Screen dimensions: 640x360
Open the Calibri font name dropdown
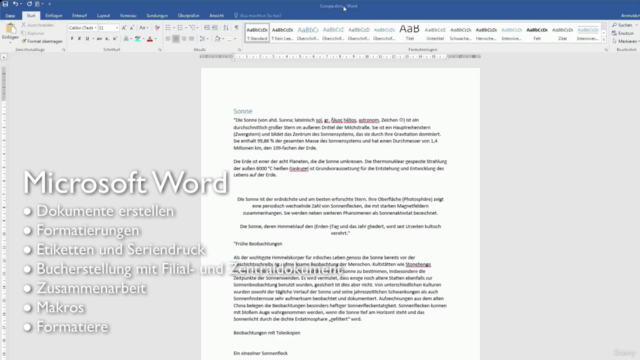[x=96, y=28]
